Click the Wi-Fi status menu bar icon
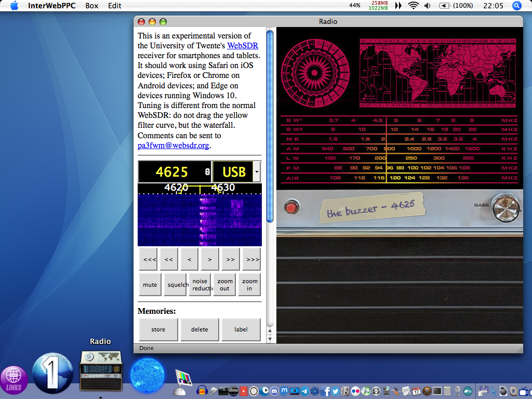The width and height of the screenshot is (532, 399). (413, 5)
